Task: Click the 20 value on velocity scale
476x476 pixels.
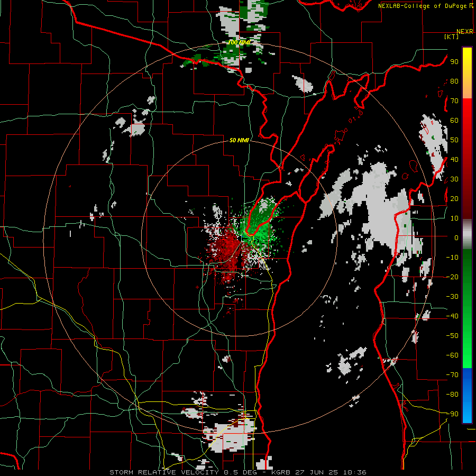Action: (454, 198)
